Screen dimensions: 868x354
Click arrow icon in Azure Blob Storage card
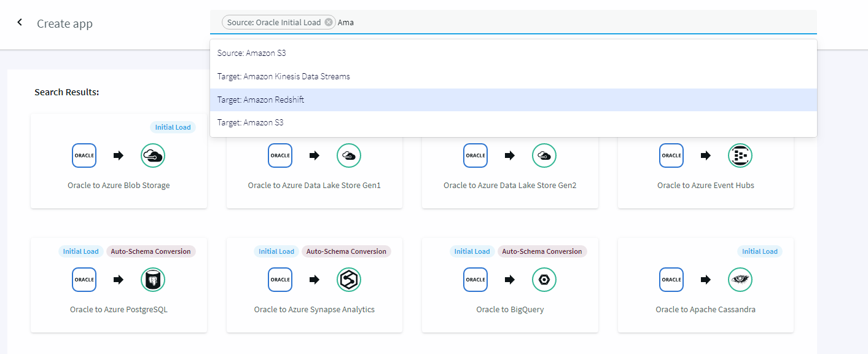coord(119,156)
